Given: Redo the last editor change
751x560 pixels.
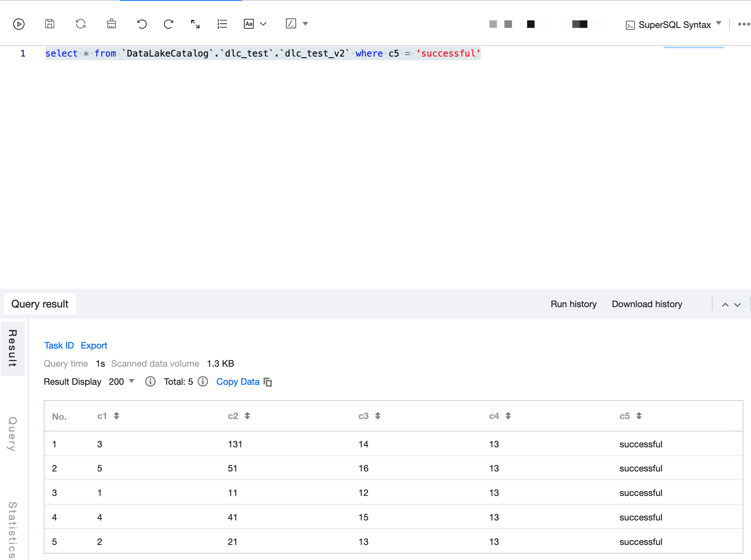Looking at the screenshot, I should point(169,24).
